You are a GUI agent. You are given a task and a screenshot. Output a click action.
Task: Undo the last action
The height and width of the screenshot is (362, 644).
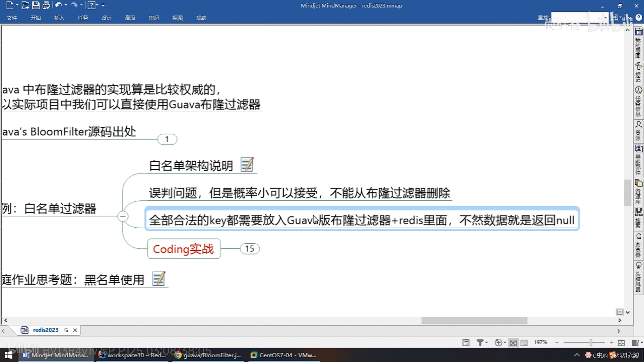[x=58, y=5]
